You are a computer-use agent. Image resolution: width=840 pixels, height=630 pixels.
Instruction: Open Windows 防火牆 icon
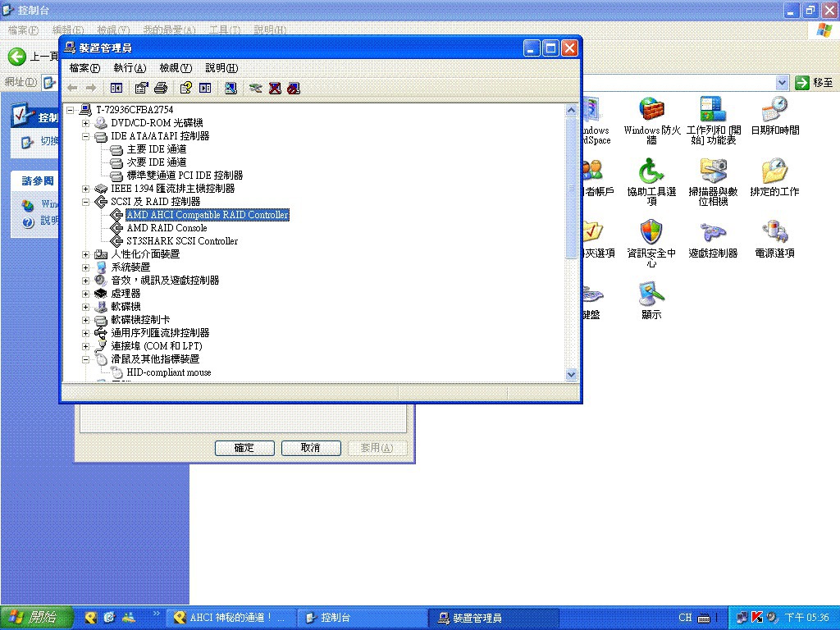[x=651, y=121]
